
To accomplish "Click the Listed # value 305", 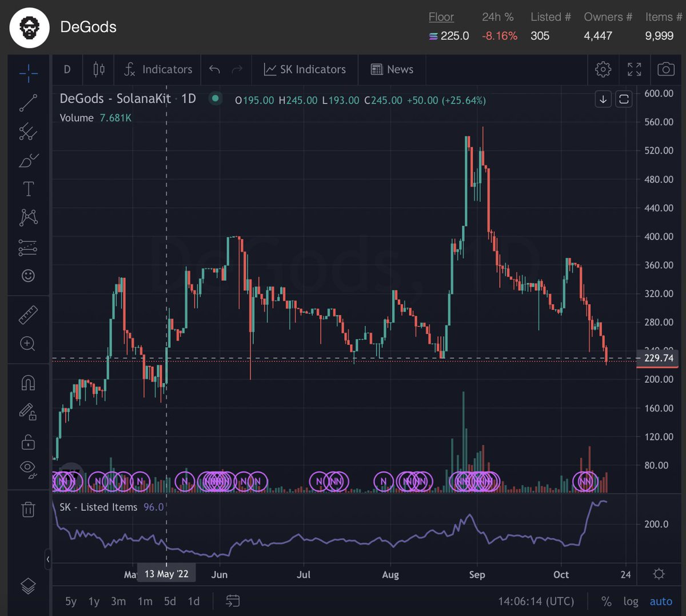I will (x=540, y=36).
